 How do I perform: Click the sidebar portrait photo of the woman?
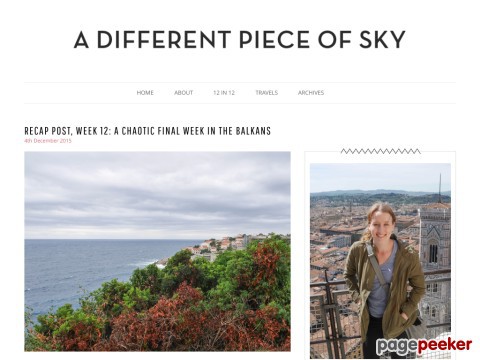(x=380, y=261)
